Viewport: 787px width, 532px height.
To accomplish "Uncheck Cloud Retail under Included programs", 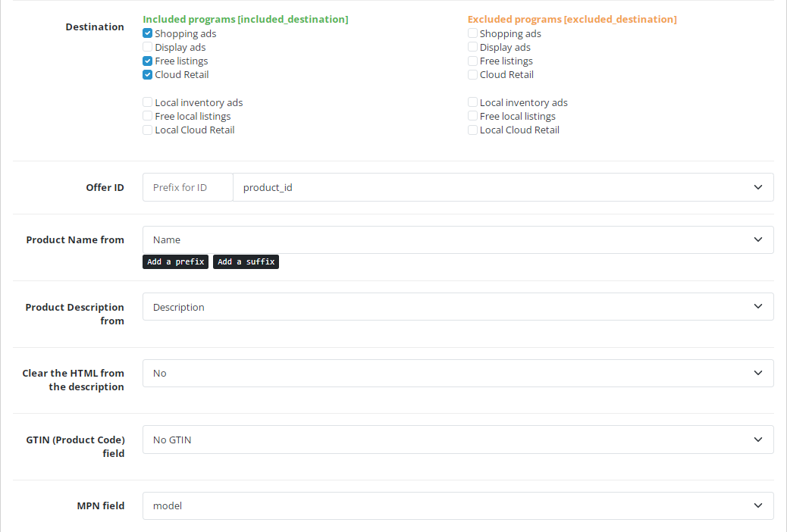I will click(x=148, y=74).
